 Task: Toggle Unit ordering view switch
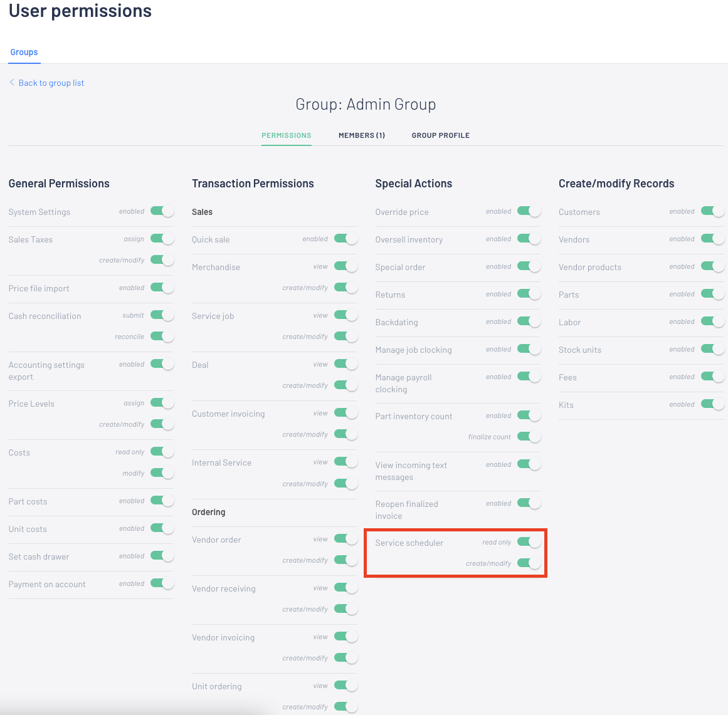coord(346,686)
